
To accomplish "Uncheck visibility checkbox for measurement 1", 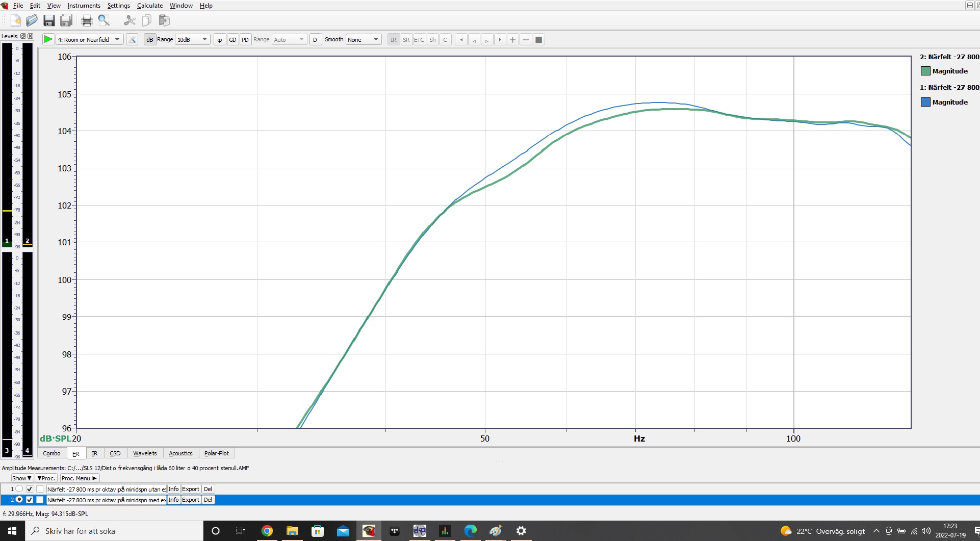I will (x=30, y=489).
